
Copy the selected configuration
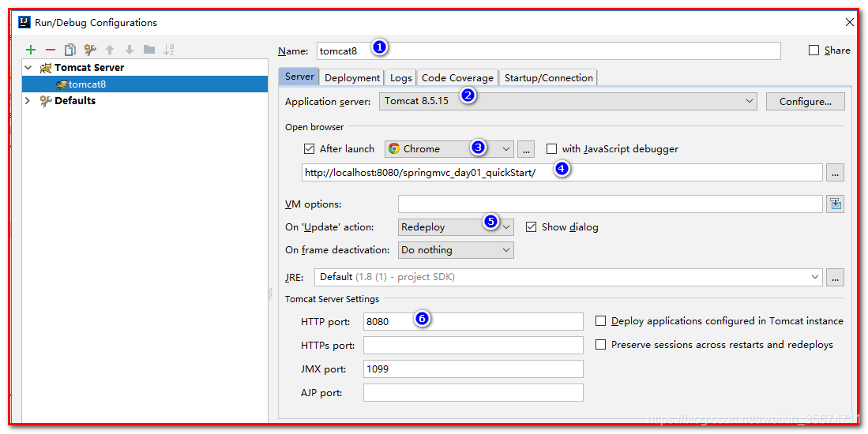(x=70, y=50)
